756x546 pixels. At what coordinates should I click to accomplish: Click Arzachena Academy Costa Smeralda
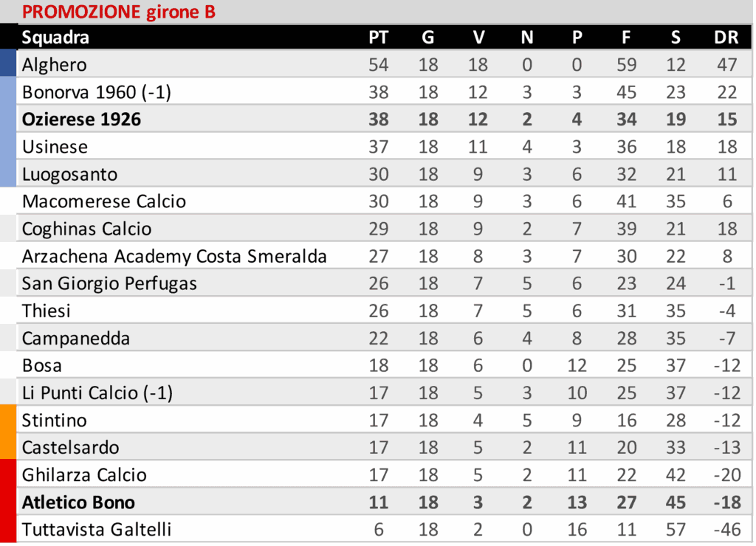(174, 257)
